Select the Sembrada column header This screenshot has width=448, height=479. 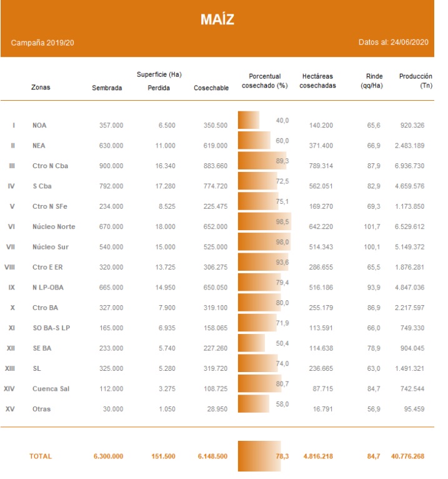coord(107,88)
